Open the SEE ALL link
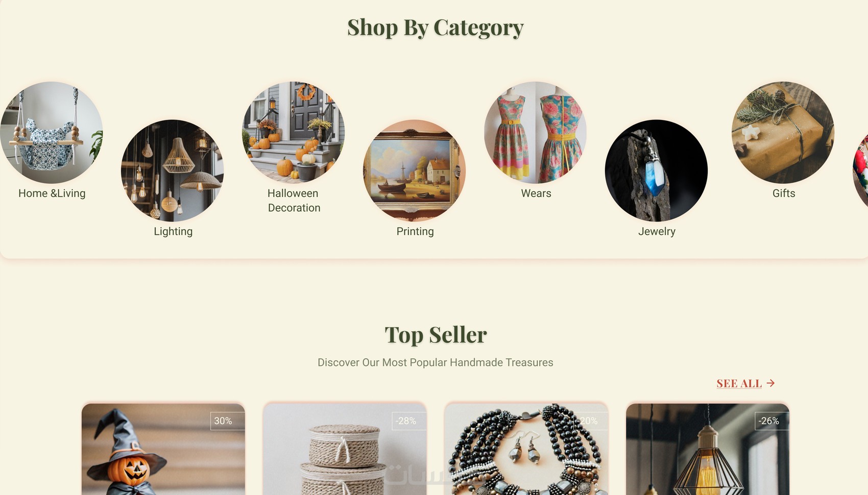 click(x=739, y=383)
